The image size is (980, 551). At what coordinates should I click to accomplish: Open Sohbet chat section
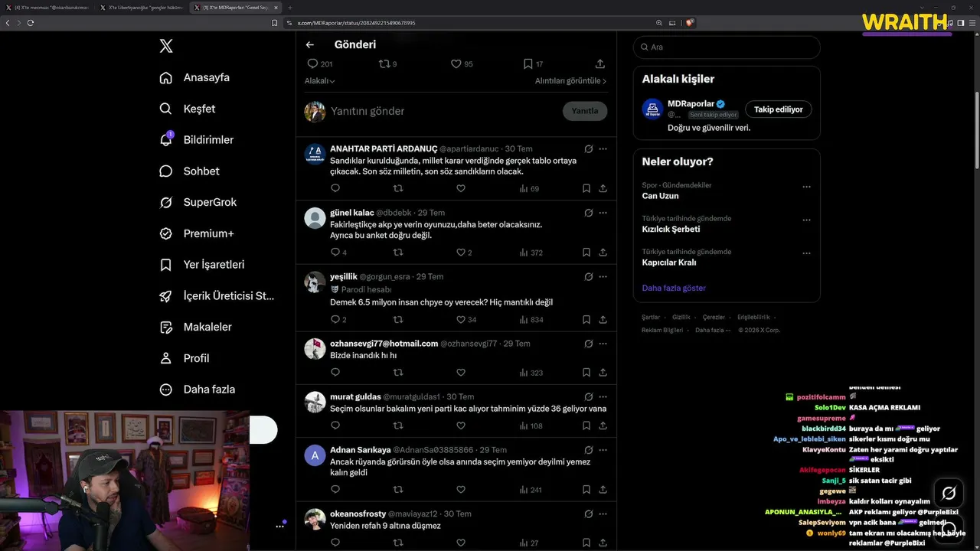coord(189,171)
